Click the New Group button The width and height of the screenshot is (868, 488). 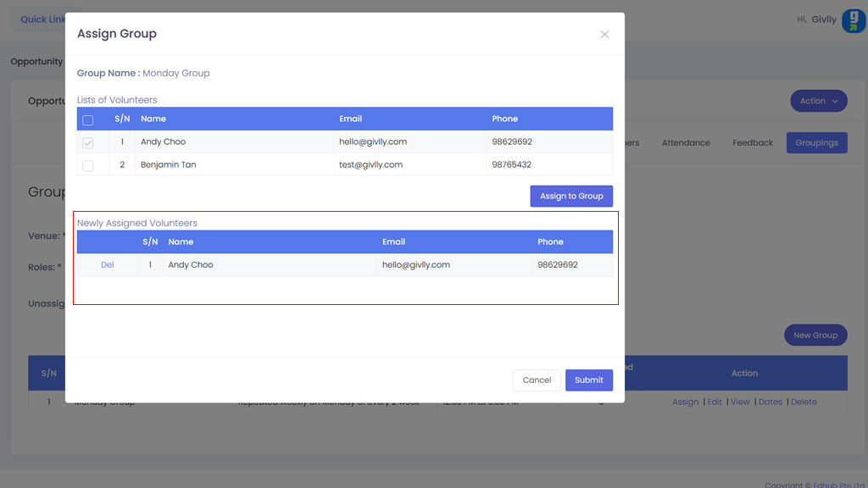point(815,335)
